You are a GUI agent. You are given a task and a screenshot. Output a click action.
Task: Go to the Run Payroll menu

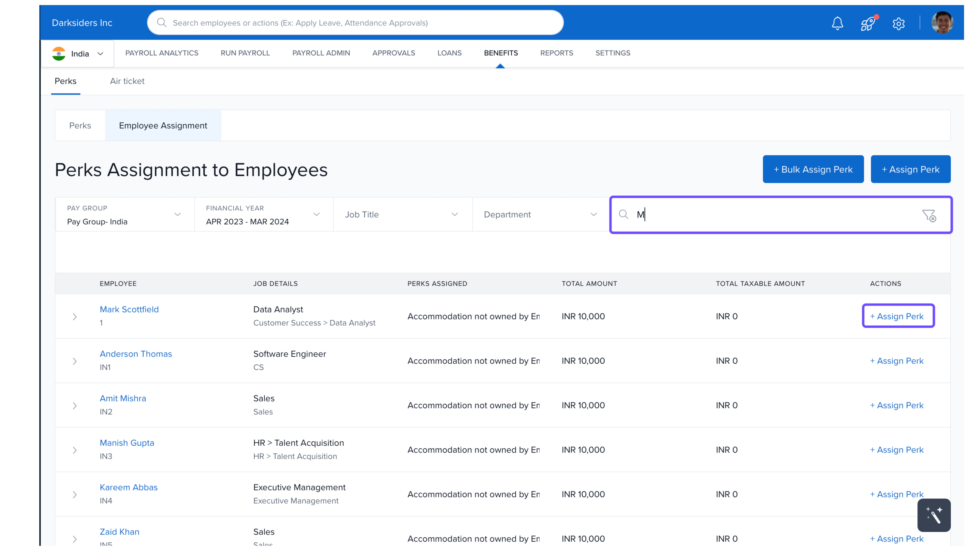pos(245,53)
